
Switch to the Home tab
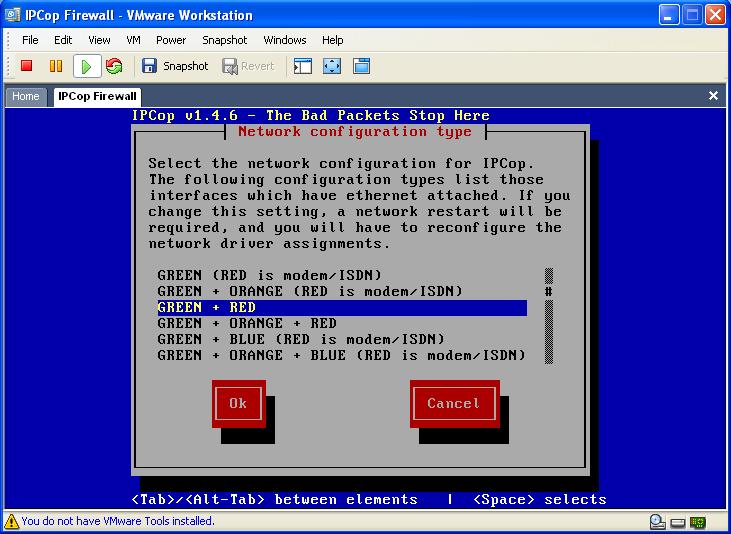(26, 97)
